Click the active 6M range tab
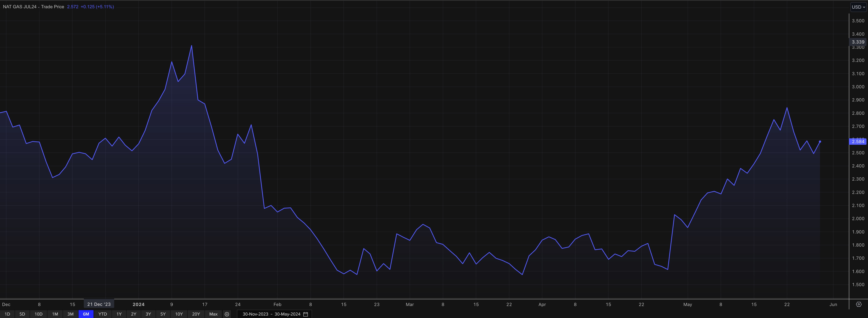The image size is (868, 318). pyautogui.click(x=86, y=314)
